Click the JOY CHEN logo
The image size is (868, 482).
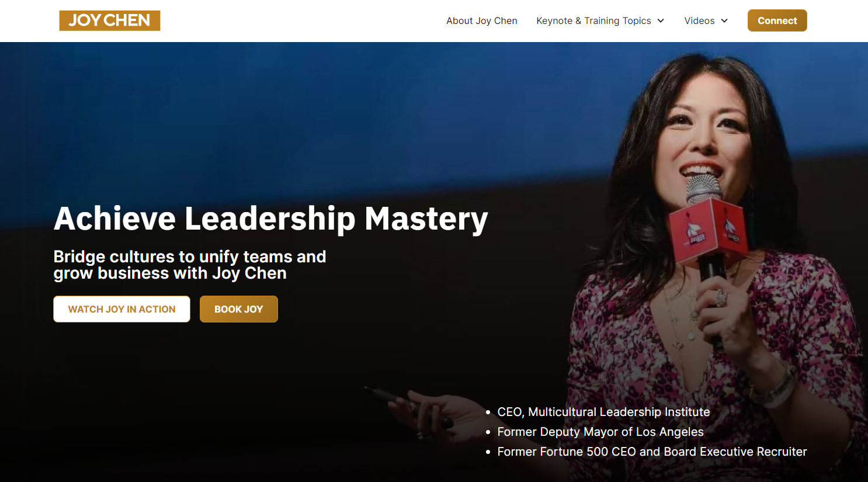(110, 20)
